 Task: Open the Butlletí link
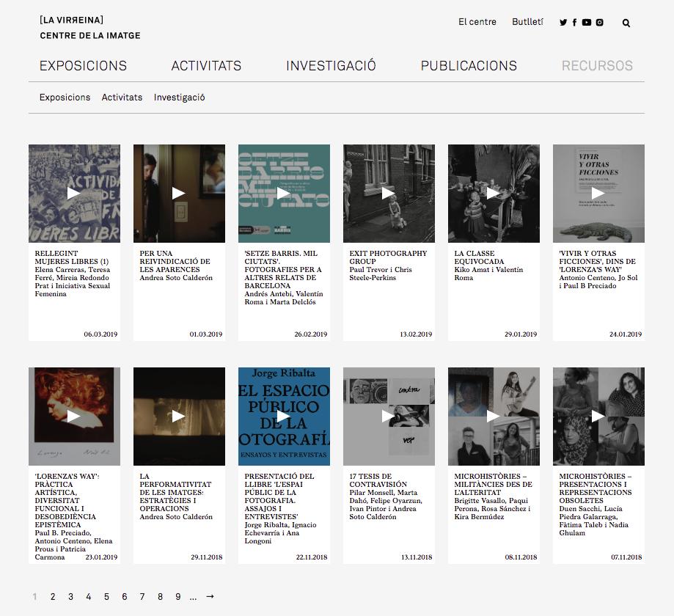527,22
